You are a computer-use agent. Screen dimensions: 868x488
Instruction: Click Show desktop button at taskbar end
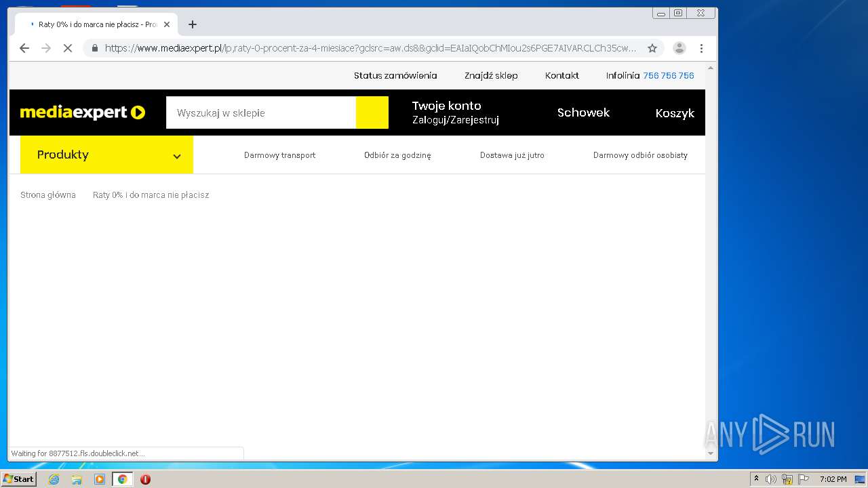[x=861, y=479]
